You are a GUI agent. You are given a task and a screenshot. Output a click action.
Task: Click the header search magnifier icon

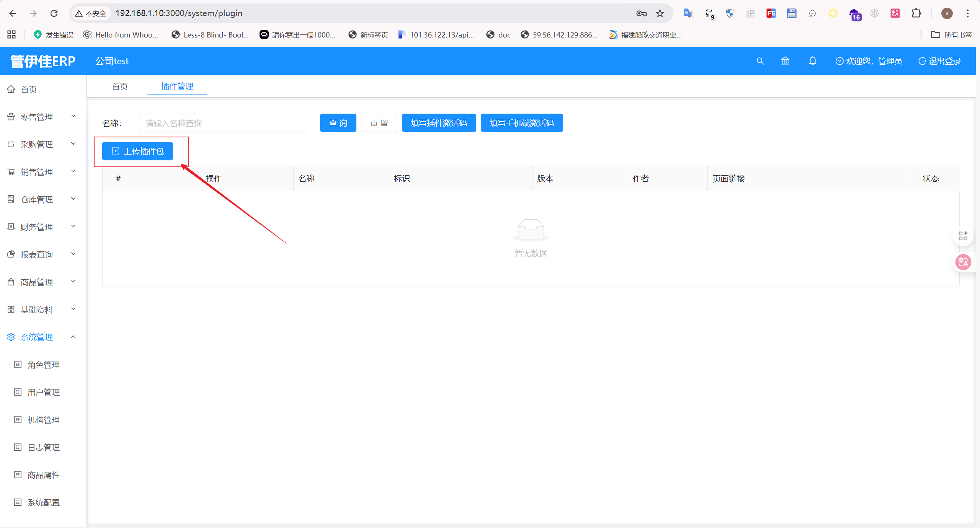click(760, 61)
